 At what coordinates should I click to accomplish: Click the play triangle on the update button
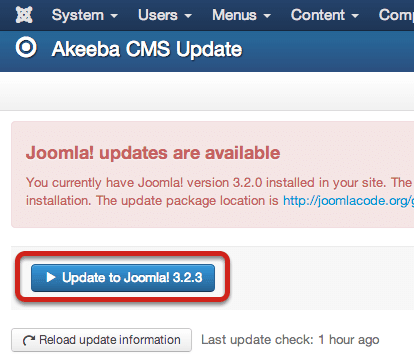pyautogui.click(x=51, y=277)
